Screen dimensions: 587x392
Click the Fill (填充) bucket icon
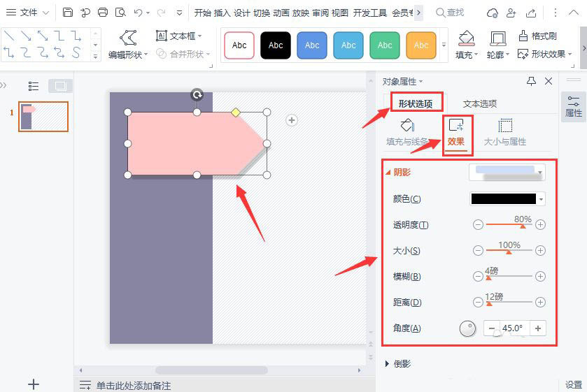click(x=466, y=38)
